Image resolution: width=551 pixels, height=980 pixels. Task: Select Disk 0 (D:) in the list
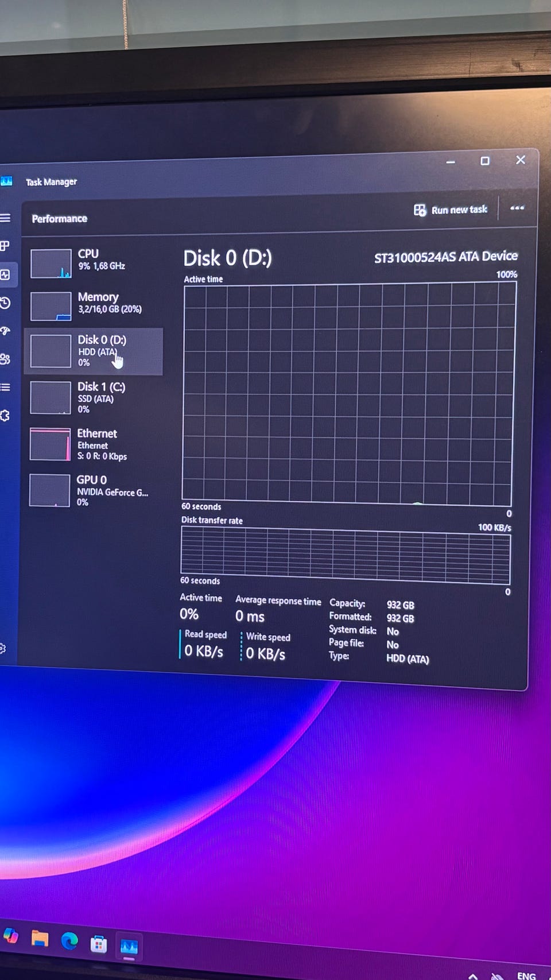pyautogui.click(x=94, y=351)
